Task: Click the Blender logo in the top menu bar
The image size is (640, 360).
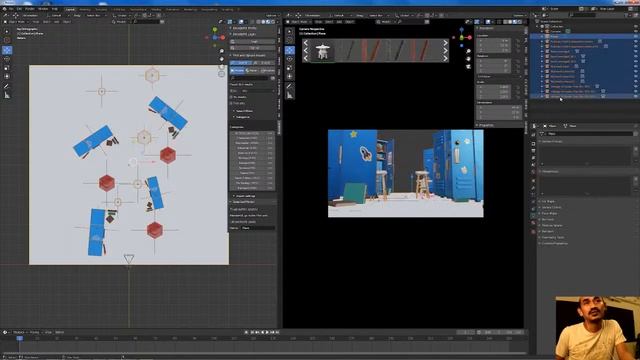Action: (x=4, y=9)
